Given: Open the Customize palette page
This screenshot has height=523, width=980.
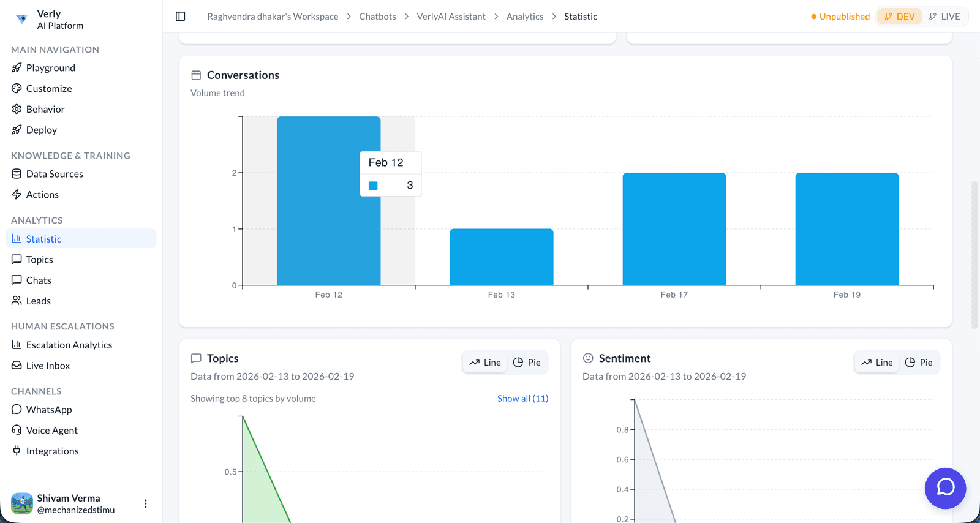Looking at the screenshot, I should [48, 89].
